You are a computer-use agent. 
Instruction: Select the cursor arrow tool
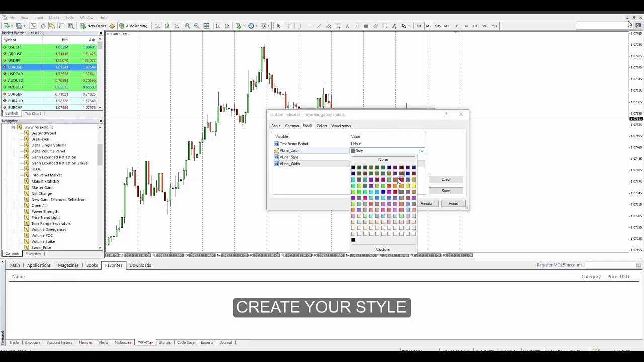point(278,26)
